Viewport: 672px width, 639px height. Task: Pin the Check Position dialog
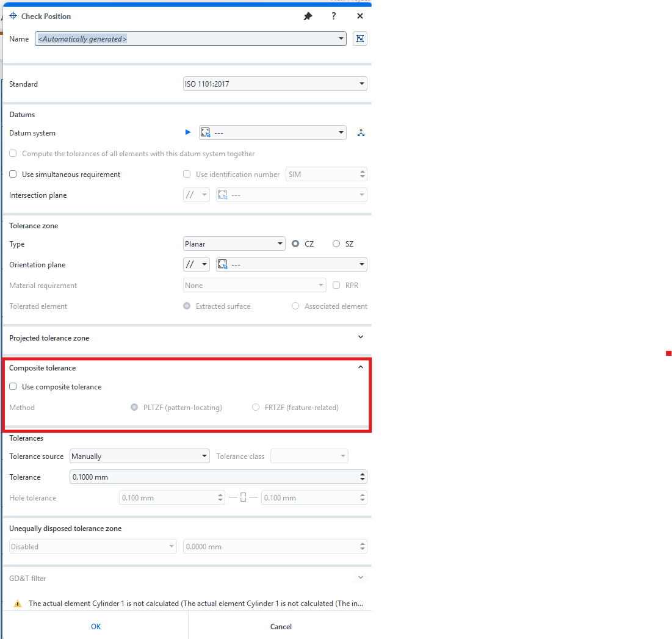[x=308, y=16]
